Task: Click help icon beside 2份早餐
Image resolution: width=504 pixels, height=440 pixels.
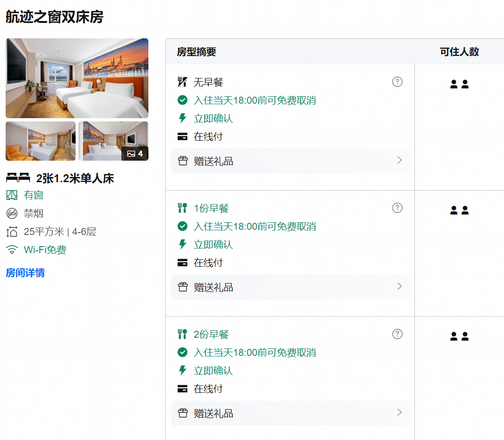Action: [x=397, y=334]
